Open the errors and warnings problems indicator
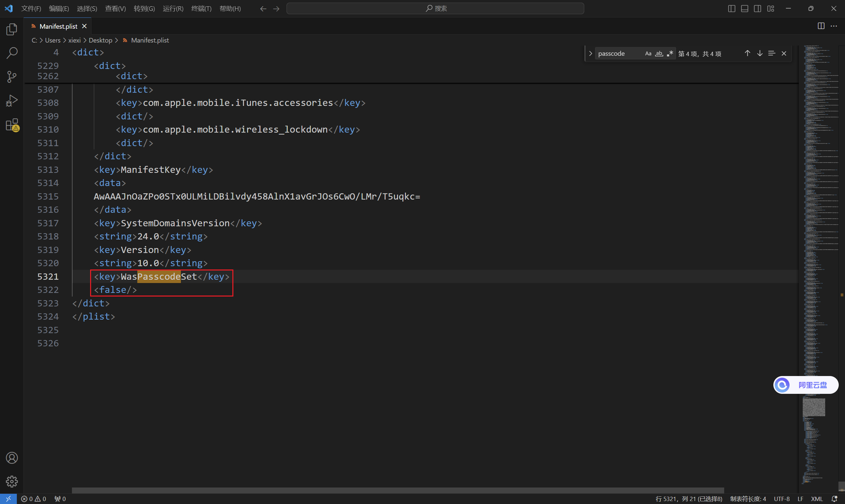 tap(34, 499)
